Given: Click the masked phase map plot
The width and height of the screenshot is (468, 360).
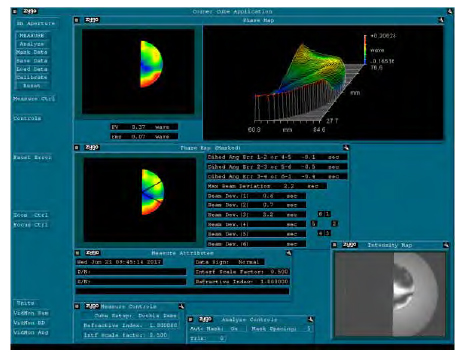Looking at the screenshot, I should point(140,200).
